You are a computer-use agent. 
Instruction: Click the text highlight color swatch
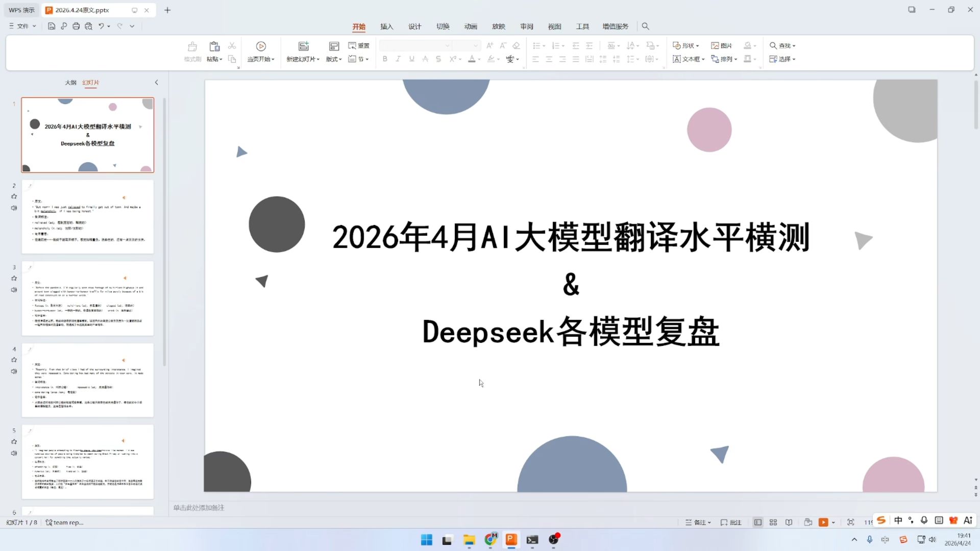[491, 59]
